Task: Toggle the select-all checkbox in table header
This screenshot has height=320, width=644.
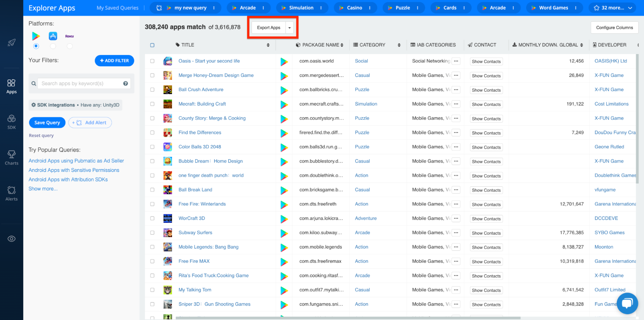Action: [152, 45]
